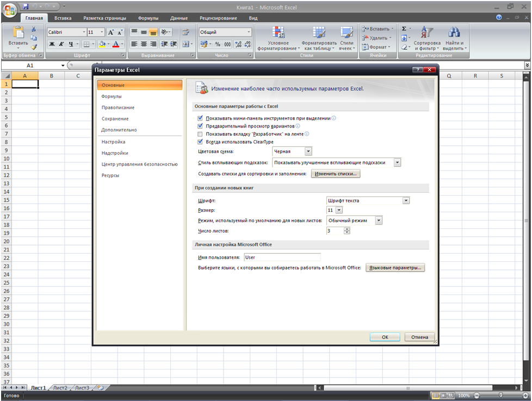Open the Calibri font name dropdown in ribbon
532x401 pixels.
pos(84,32)
